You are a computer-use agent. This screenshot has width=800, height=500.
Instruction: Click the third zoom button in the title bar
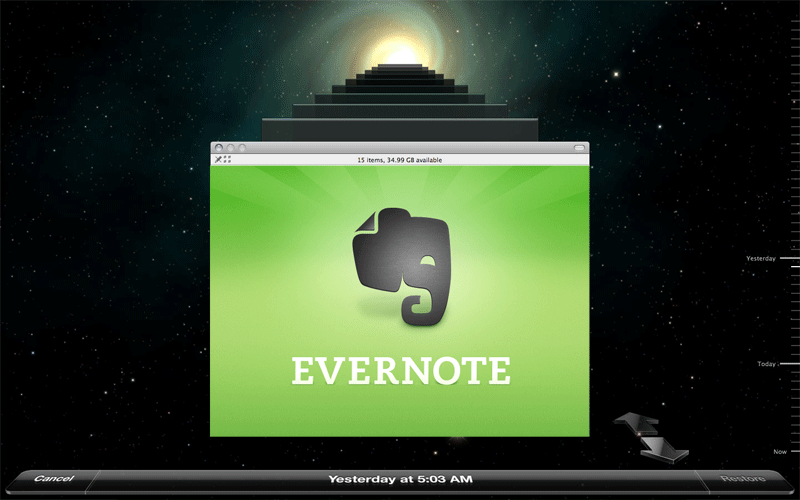242,148
